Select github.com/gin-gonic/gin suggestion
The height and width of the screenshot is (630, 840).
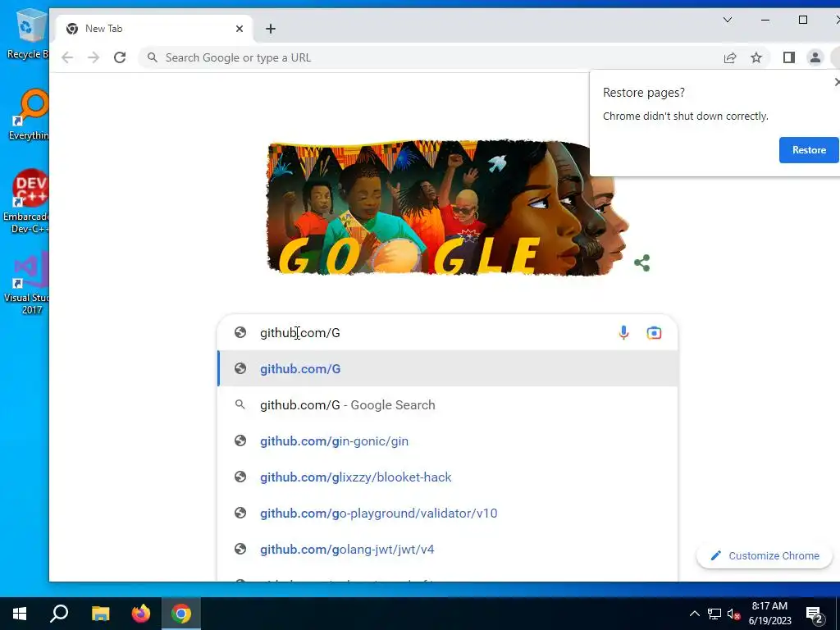pos(447,441)
